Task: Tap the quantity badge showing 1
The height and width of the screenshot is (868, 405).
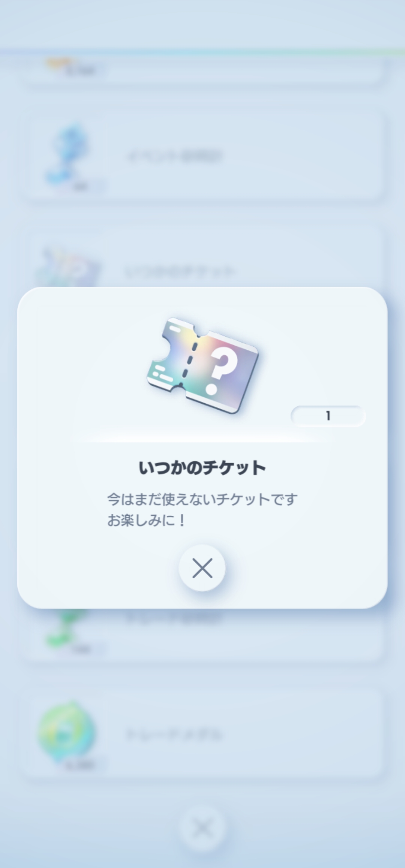Action: pyautogui.click(x=328, y=416)
